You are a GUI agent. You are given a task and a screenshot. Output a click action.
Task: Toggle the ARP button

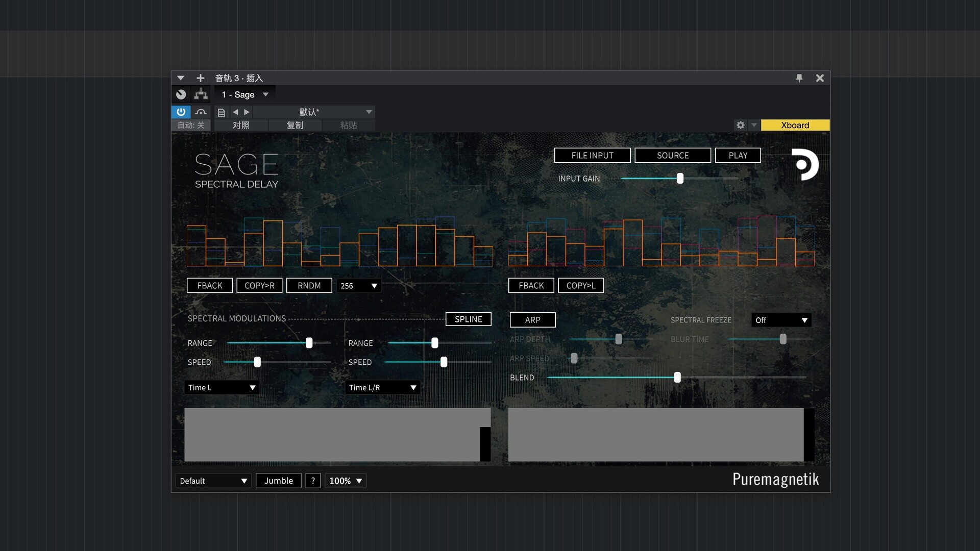533,320
